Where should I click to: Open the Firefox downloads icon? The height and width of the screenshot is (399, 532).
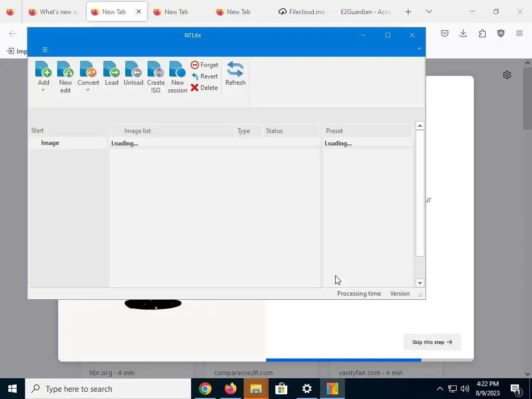click(463, 33)
